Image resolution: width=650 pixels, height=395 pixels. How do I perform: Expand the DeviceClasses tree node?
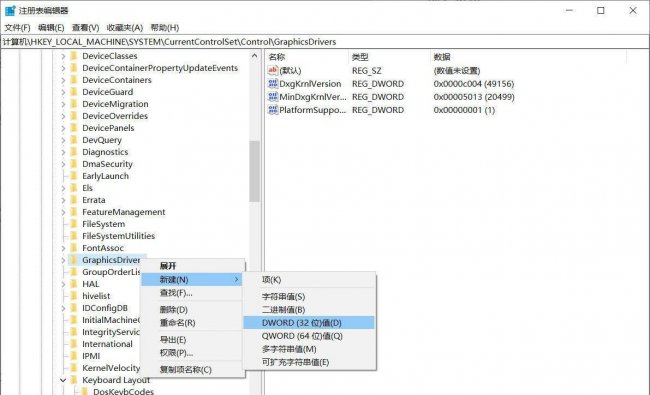click(x=63, y=56)
